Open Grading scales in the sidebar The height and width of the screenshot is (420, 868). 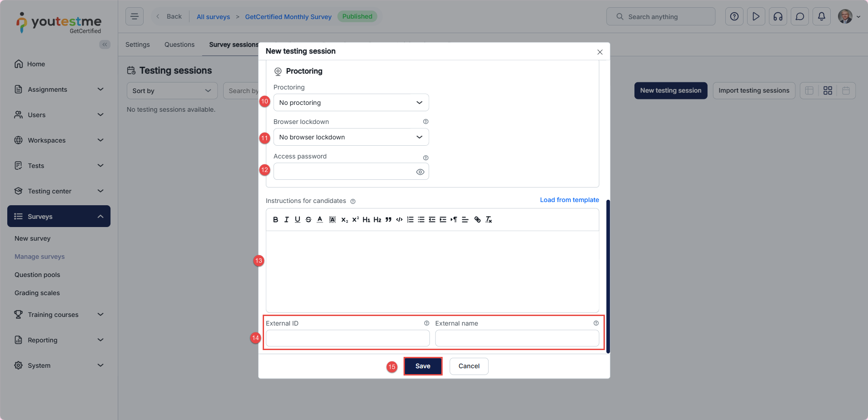(x=37, y=293)
